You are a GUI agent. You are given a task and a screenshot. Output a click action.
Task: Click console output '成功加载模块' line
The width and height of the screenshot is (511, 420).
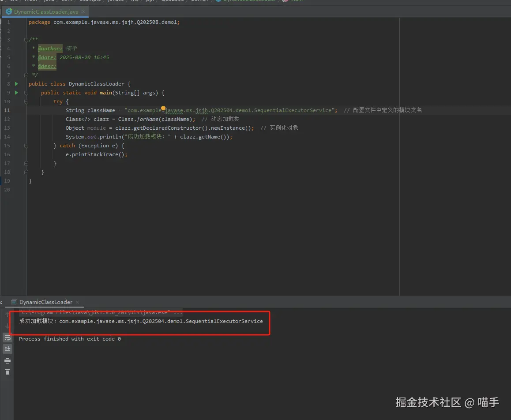click(x=141, y=321)
